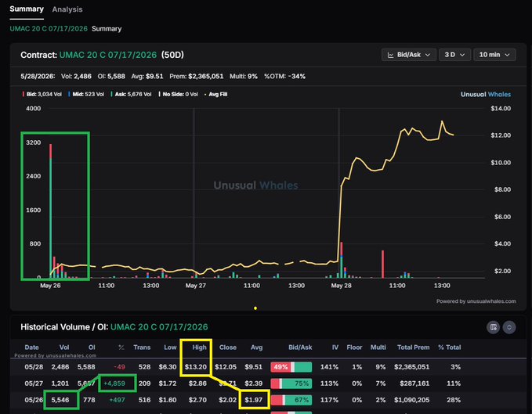This screenshot has height=414, width=532.
Task: Click the column settings icon in Historical Volume
Action: coord(494,327)
